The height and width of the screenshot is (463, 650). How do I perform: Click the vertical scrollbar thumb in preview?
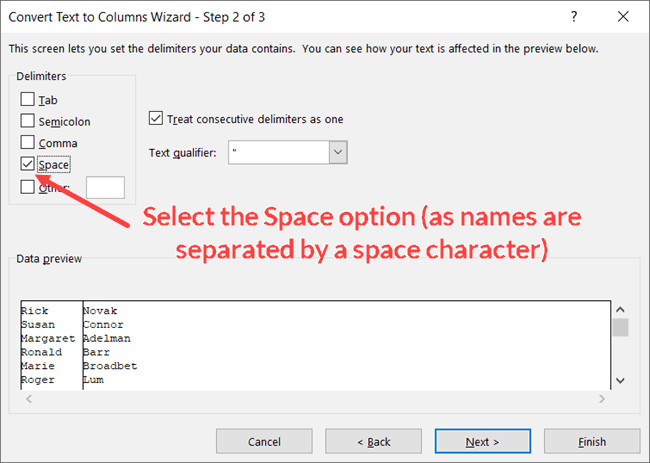click(x=620, y=327)
